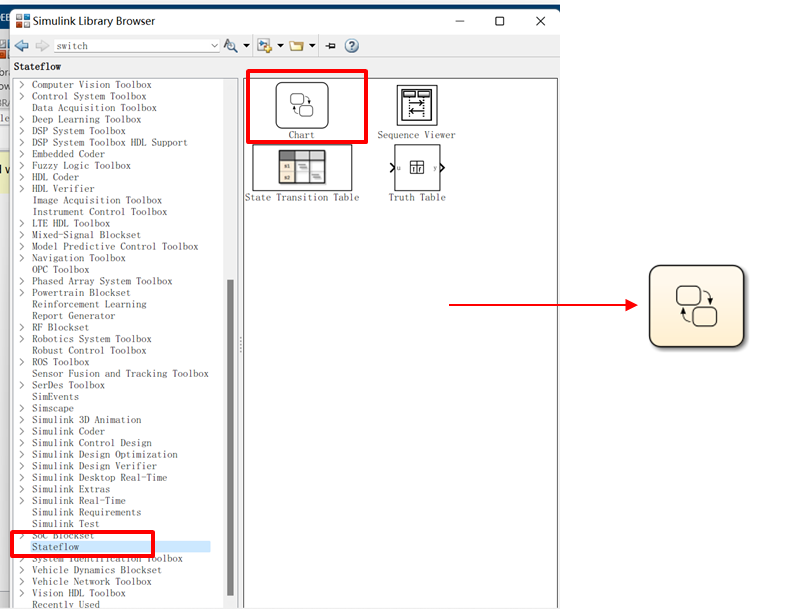This screenshot has height=609, width=810.
Task: Open help with the question mark icon
Action: click(352, 46)
